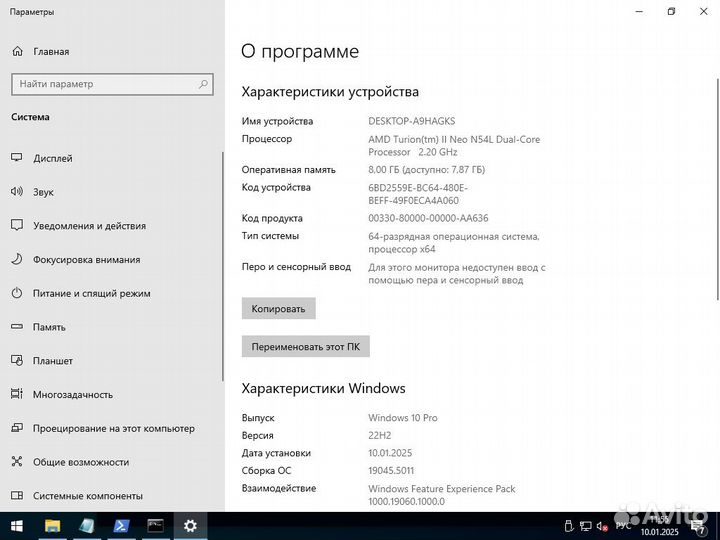Click the Характеристики устройства heading
Screen dimensions: 720x540
pos(330,92)
